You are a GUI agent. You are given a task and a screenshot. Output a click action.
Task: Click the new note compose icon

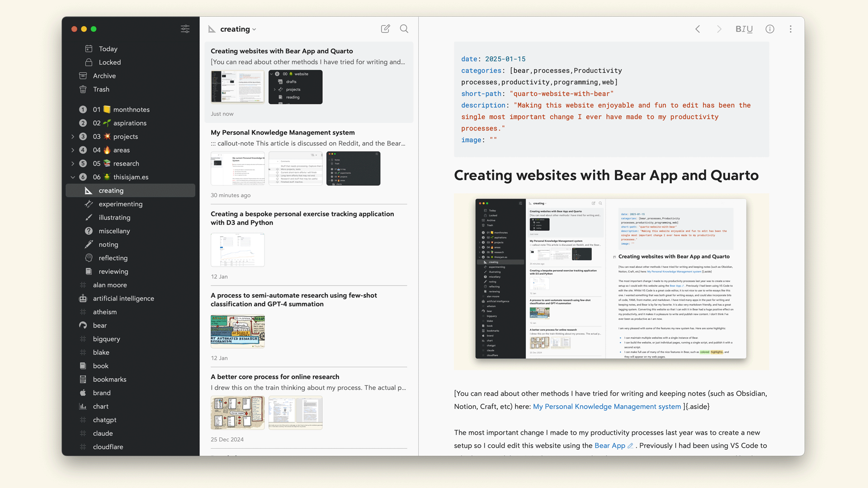385,29
